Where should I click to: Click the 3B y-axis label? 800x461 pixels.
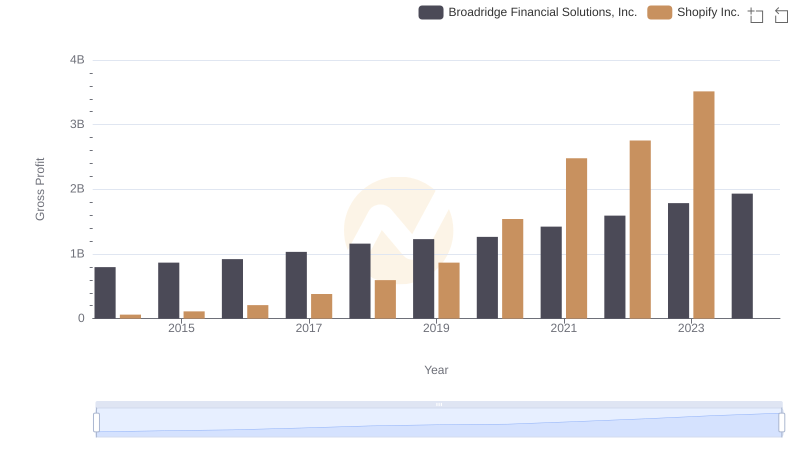tap(77, 124)
